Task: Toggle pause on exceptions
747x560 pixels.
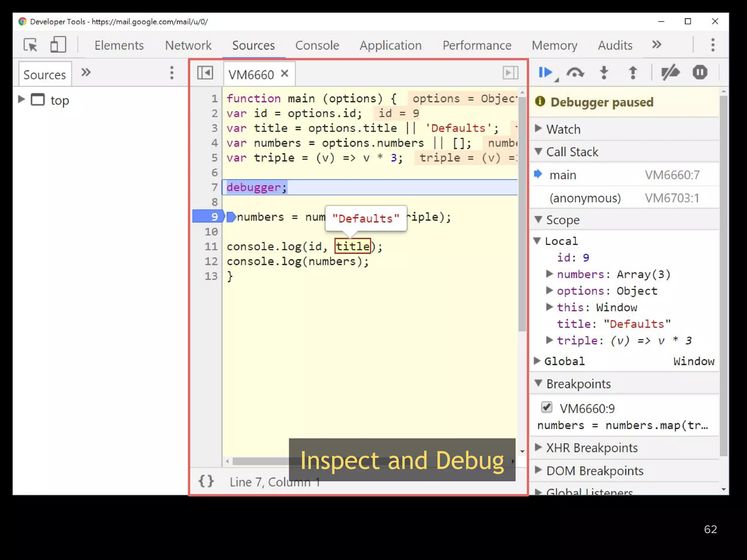Action: tap(700, 73)
